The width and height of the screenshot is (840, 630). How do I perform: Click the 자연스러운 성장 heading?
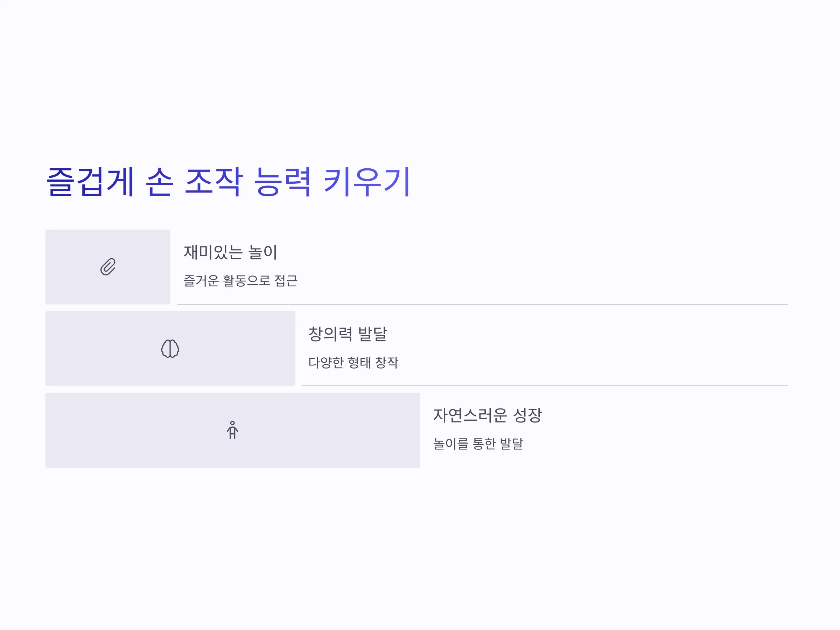point(487,415)
